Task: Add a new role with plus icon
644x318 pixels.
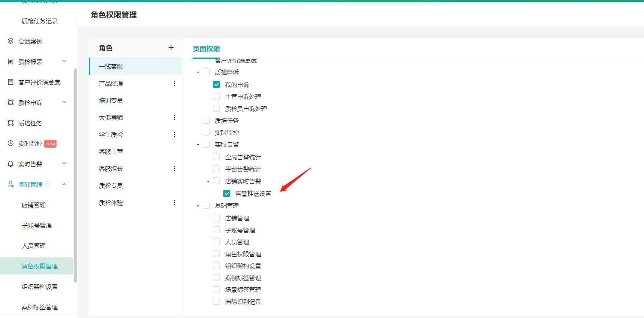Action: pyautogui.click(x=171, y=47)
